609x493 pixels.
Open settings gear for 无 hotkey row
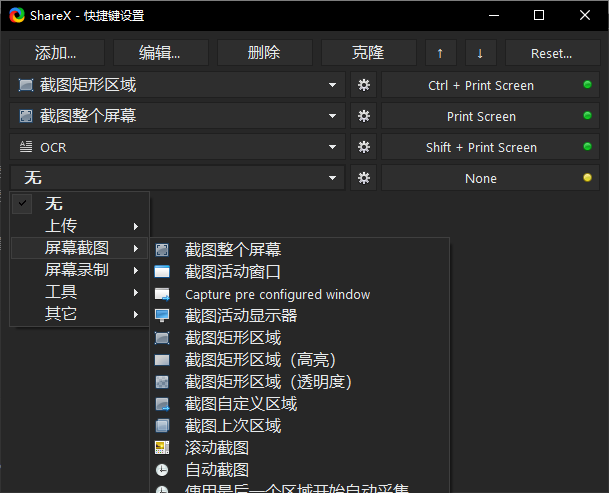tap(364, 178)
